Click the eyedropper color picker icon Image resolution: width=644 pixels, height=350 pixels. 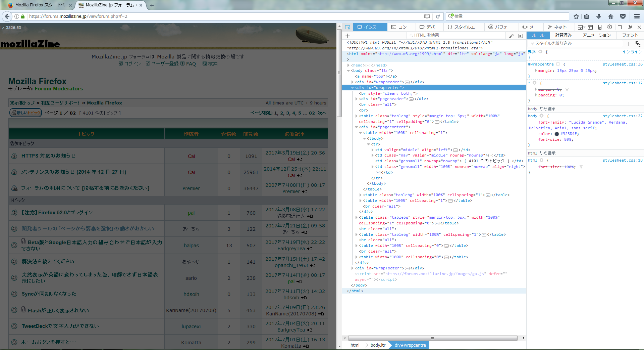511,36
